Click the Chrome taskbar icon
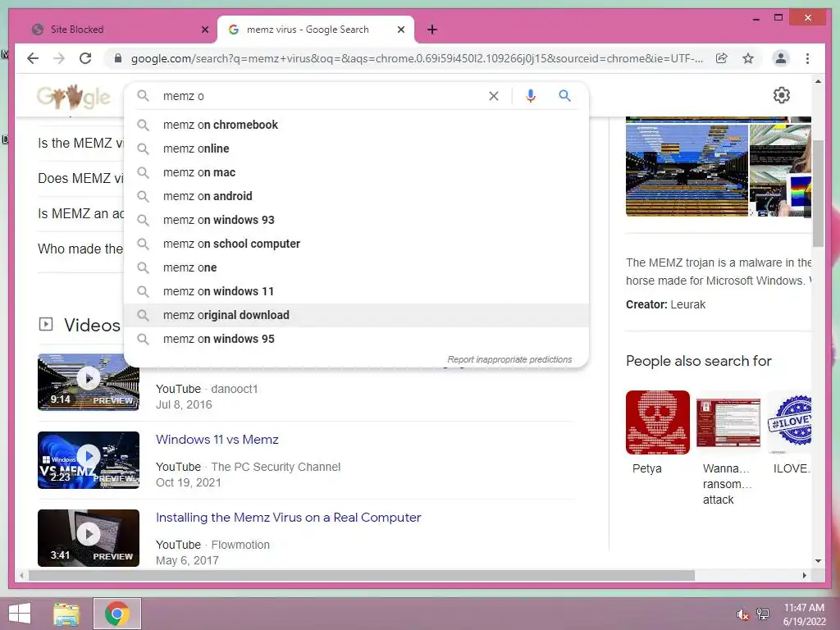840x630 pixels. 117,614
